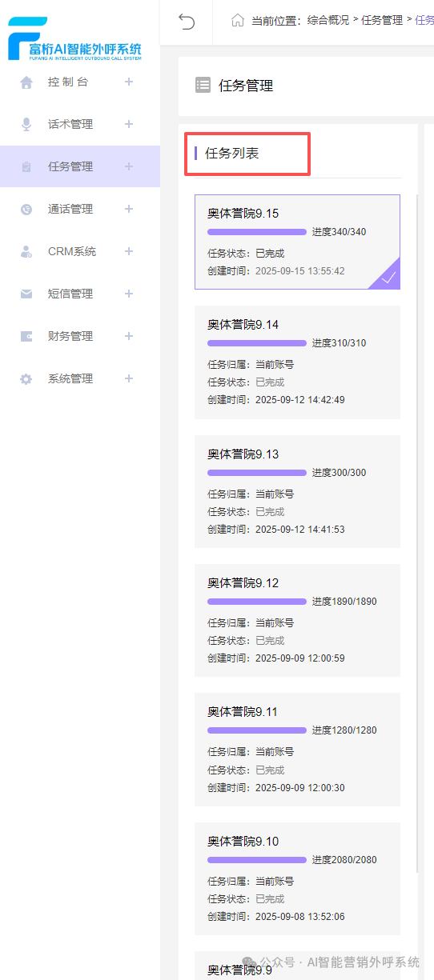The height and width of the screenshot is (980, 434).
Task: Expand the 控制台 menu plus sign
Action: 129,82
